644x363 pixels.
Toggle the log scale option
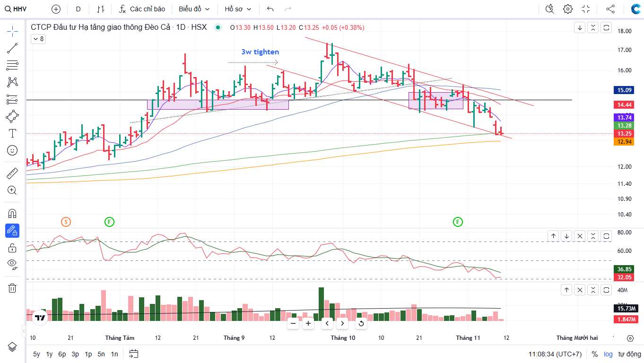point(608,354)
